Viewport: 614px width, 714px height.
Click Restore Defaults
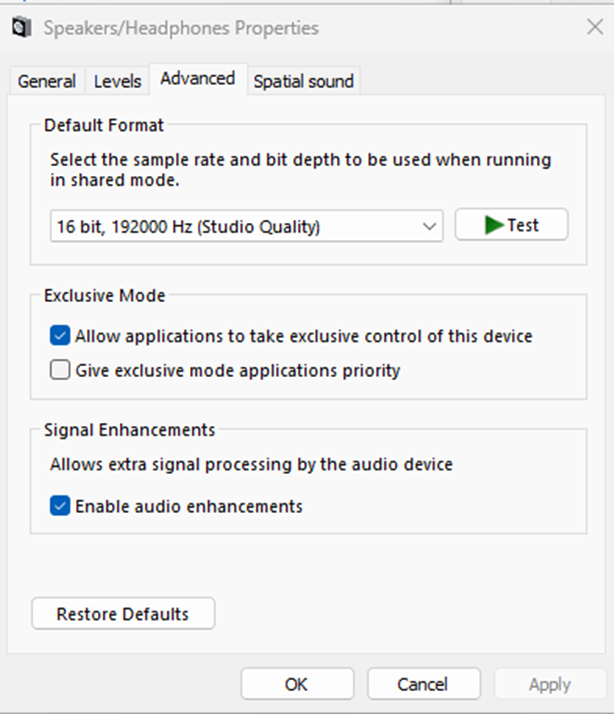tap(123, 614)
